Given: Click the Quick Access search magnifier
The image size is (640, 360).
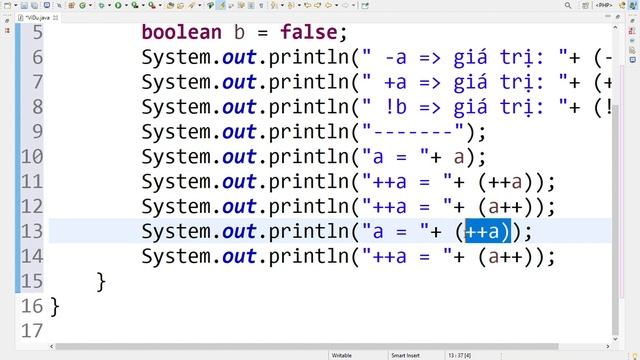Looking at the screenshot, I should pos(568,5).
